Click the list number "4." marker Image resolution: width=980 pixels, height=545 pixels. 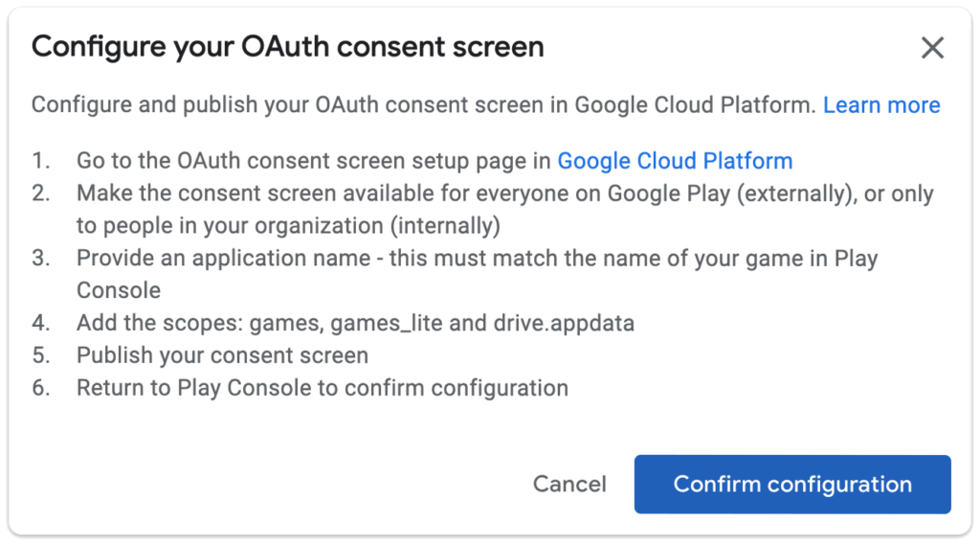(x=40, y=324)
